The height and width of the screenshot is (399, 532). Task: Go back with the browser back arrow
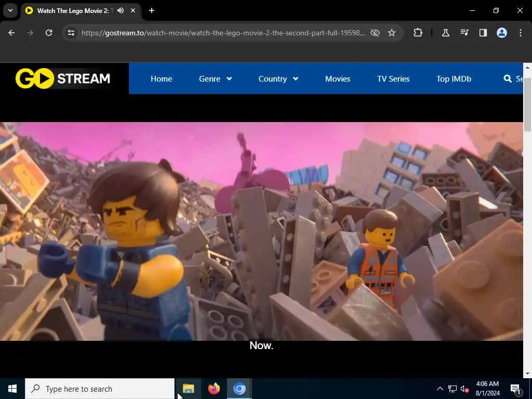point(11,33)
